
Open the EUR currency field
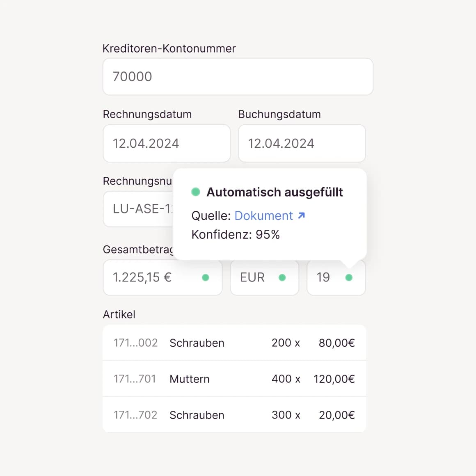coord(254,278)
